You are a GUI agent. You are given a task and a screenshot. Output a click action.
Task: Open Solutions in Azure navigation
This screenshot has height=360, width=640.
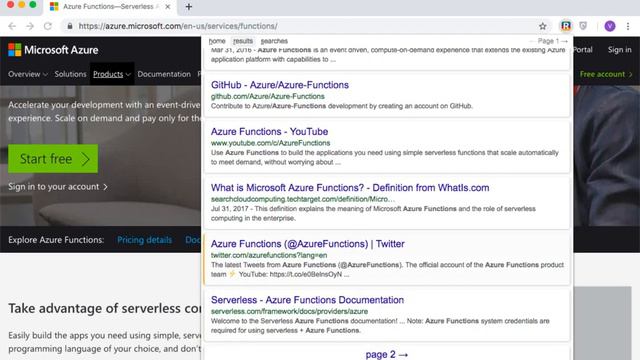click(70, 74)
